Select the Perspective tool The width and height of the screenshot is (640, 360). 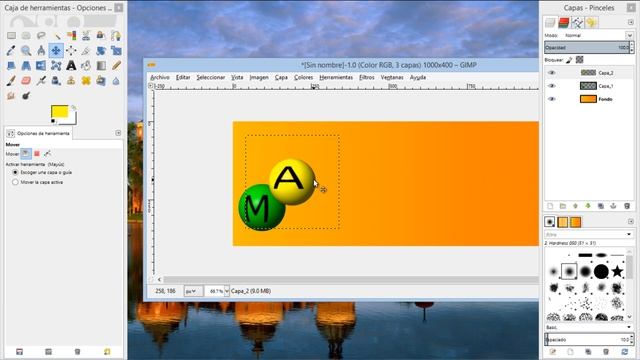[x=26, y=66]
